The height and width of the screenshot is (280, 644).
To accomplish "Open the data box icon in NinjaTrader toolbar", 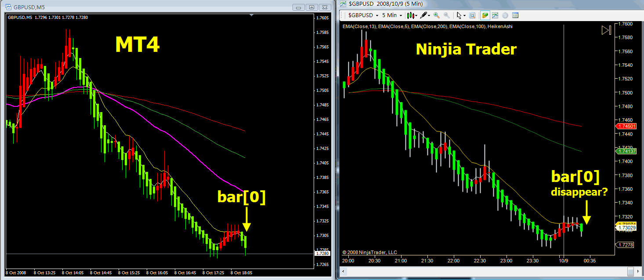I will pos(472,15).
